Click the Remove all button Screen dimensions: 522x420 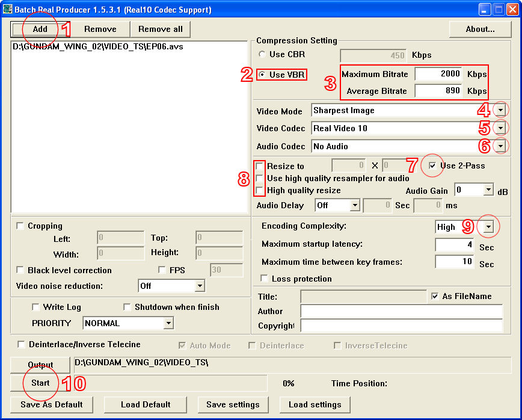(161, 29)
